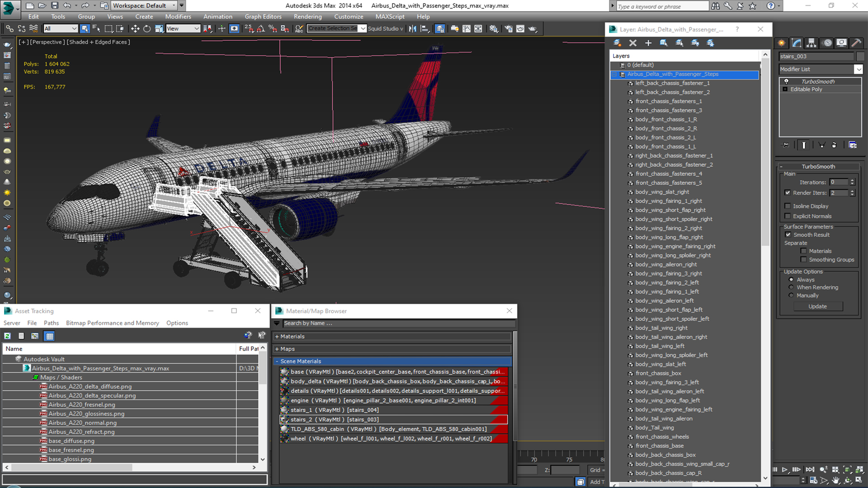Open the MAXScript menu
The width and height of the screenshot is (868, 488).
point(390,17)
